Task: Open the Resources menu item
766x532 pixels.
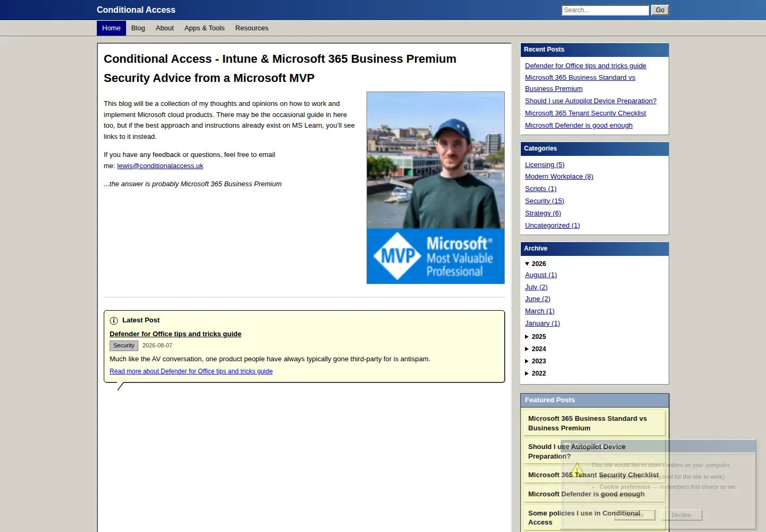Action: (x=252, y=28)
